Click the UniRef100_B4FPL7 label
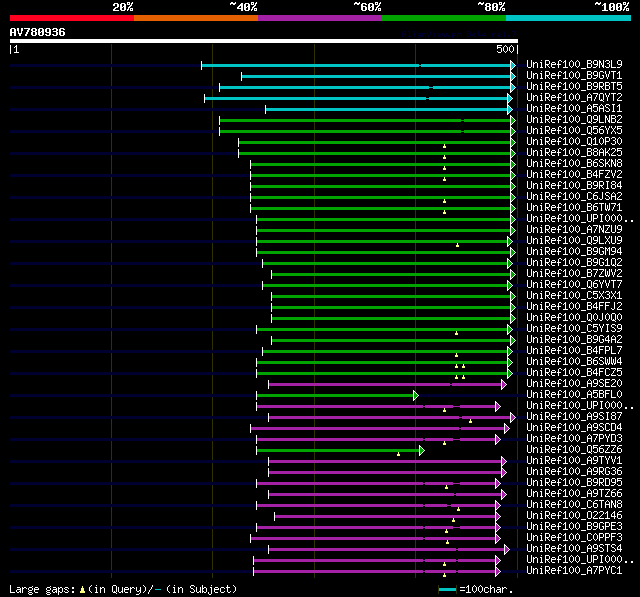640x597 pixels. 574,351
